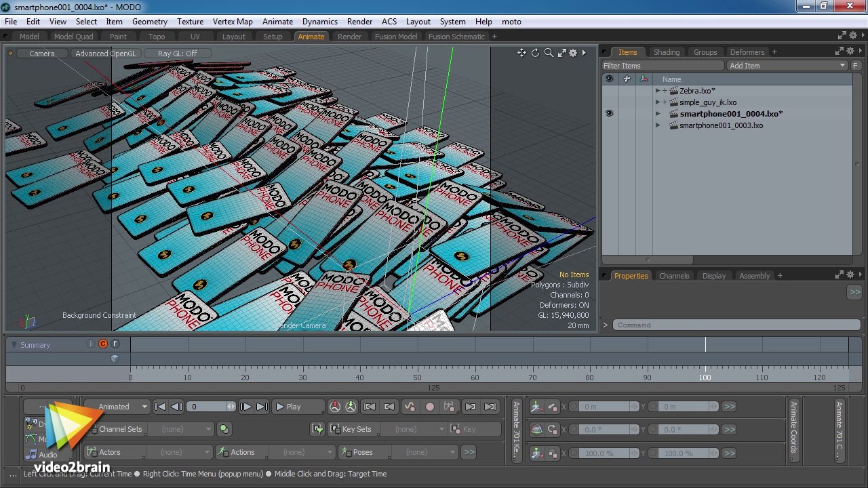Screen dimensions: 868x488
Task: Select the Rotate transform tool icon
Action: 536,430
